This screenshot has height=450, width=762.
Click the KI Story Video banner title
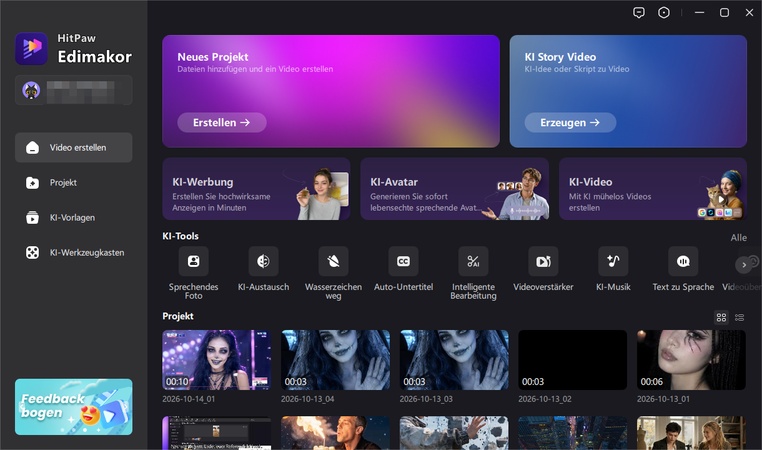tap(560, 57)
